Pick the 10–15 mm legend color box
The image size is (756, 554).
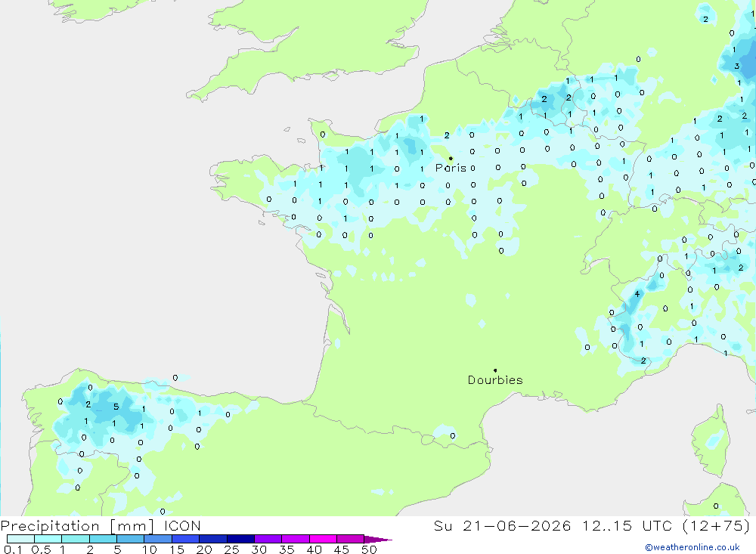tap(158, 539)
